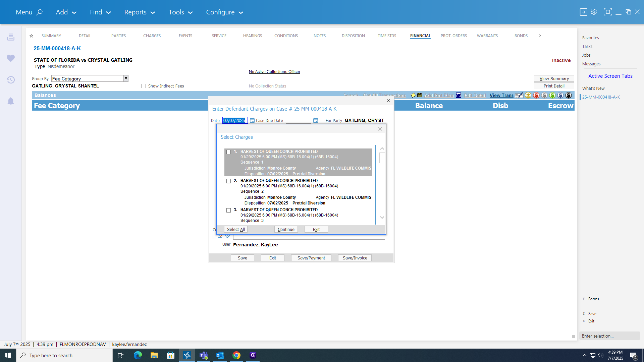The height and width of the screenshot is (362, 644).
Task: Enable Show Indirect Fees checkbox
Action: coord(144,86)
